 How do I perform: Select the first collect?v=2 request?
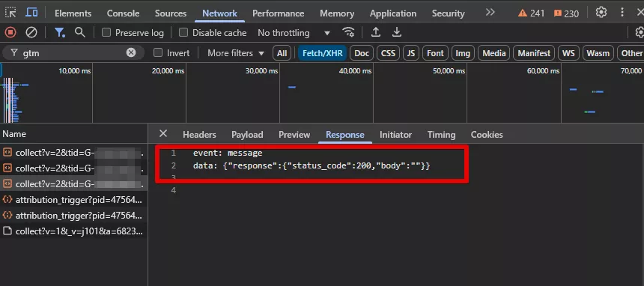[74, 153]
